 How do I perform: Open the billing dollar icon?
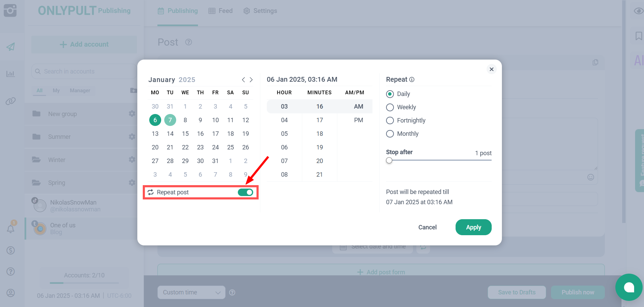click(x=11, y=251)
